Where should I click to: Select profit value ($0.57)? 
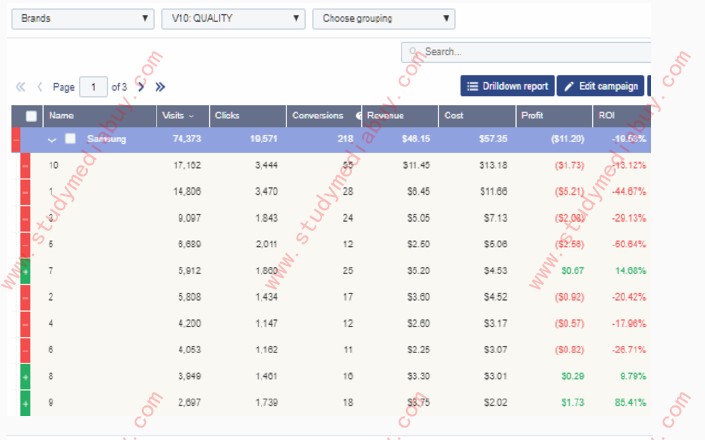[569, 324]
